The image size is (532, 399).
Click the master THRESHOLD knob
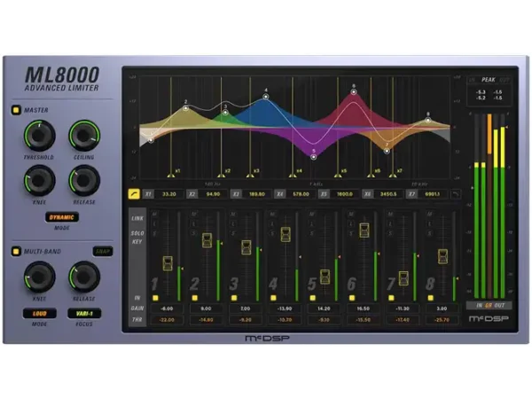39,135
